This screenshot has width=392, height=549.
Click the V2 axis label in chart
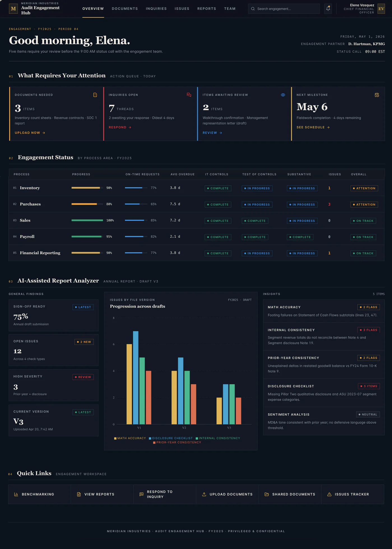184,428
